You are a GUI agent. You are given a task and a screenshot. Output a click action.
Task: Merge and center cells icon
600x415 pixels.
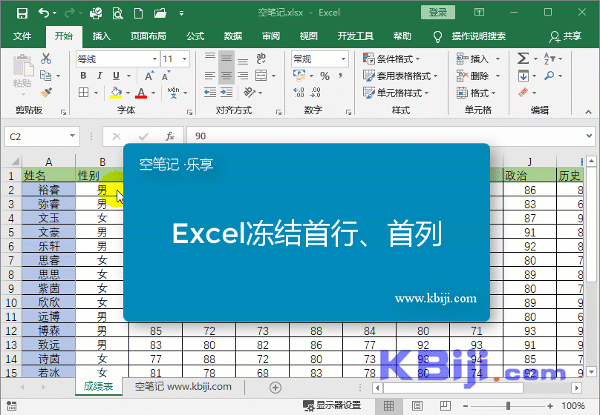pos(261,76)
